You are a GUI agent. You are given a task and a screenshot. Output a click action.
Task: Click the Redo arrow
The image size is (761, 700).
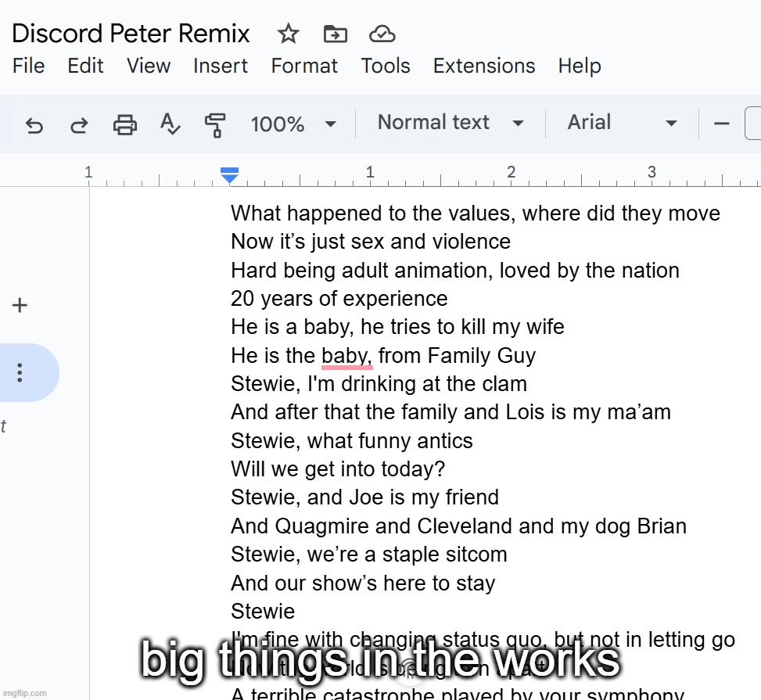(x=79, y=125)
